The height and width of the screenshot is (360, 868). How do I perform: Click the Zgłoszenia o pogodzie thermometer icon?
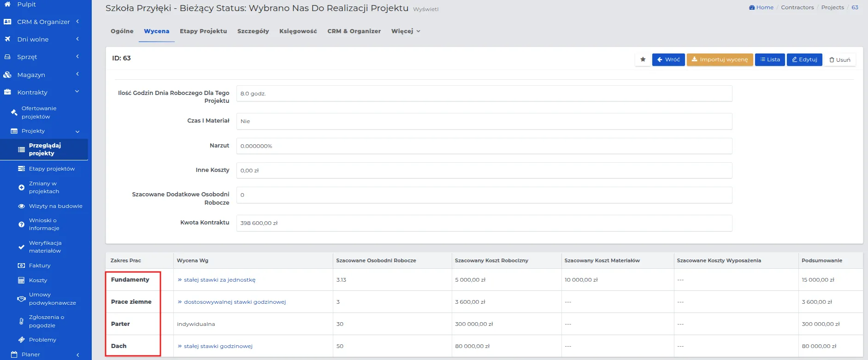click(21, 321)
